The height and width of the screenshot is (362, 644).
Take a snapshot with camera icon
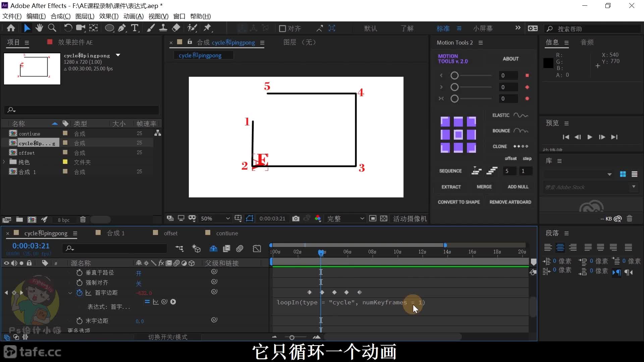click(x=296, y=219)
